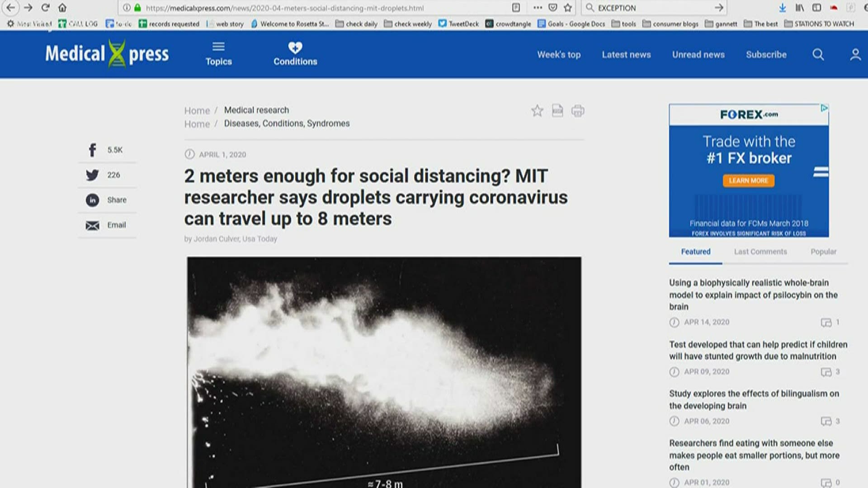The width and height of the screenshot is (868, 488).
Task: Open stunted growth malnutrition article
Action: (x=758, y=350)
